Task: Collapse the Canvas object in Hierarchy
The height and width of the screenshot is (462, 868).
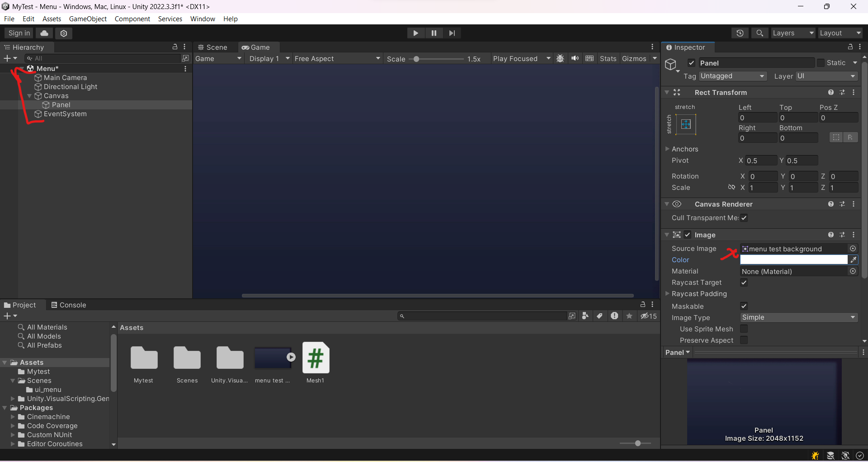Action: (x=30, y=96)
